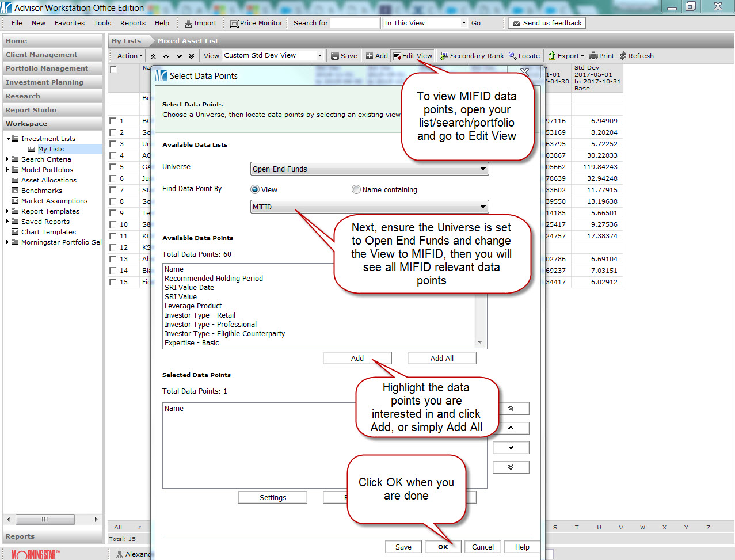The width and height of the screenshot is (735, 560).
Task: Click the Import toolbar icon
Action: (188, 23)
